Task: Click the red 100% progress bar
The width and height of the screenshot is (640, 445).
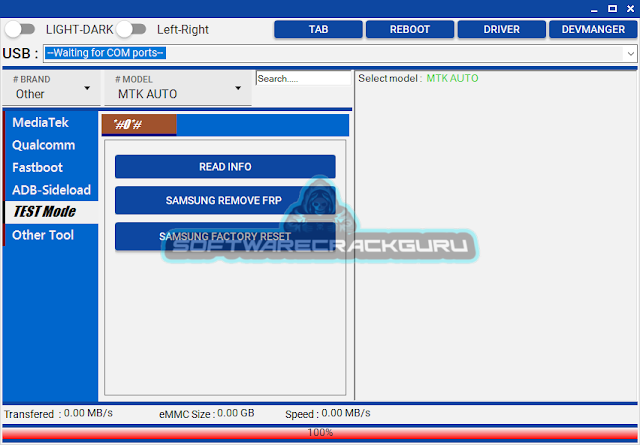Action: point(320,433)
